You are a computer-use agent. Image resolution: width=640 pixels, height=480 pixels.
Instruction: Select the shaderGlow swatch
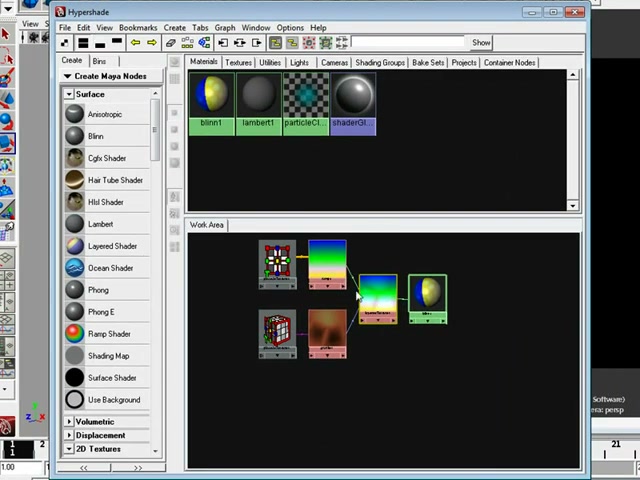353,104
